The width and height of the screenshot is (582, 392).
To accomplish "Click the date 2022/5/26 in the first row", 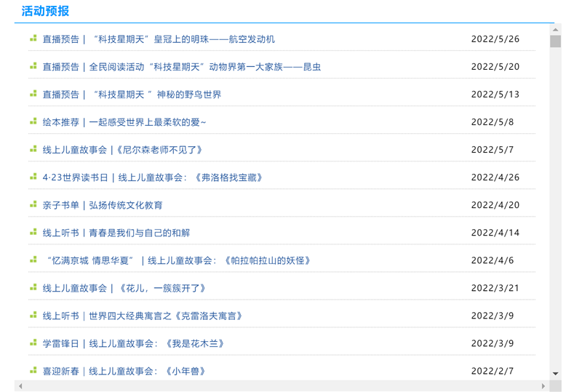I will click(x=495, y=39).
